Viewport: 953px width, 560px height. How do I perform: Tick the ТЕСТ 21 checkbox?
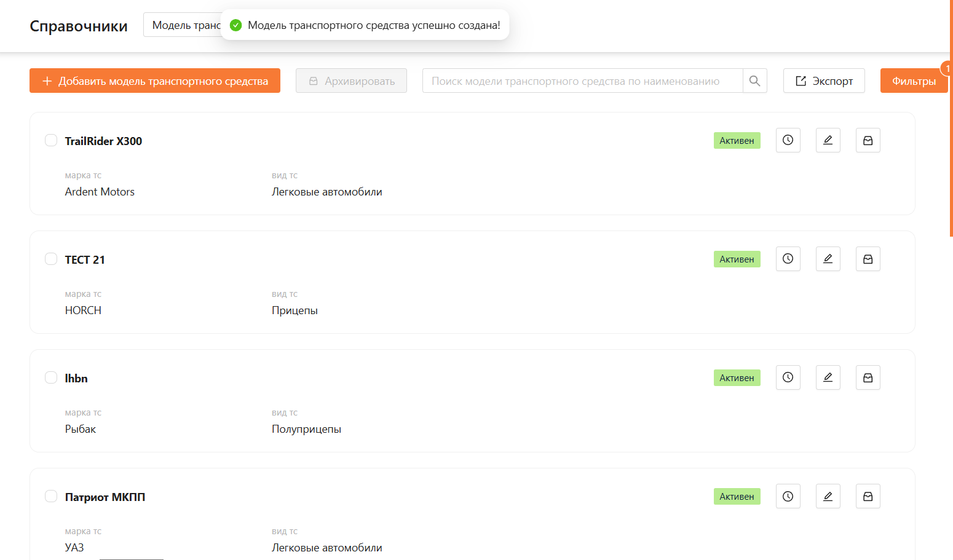(x=51, y=259)
